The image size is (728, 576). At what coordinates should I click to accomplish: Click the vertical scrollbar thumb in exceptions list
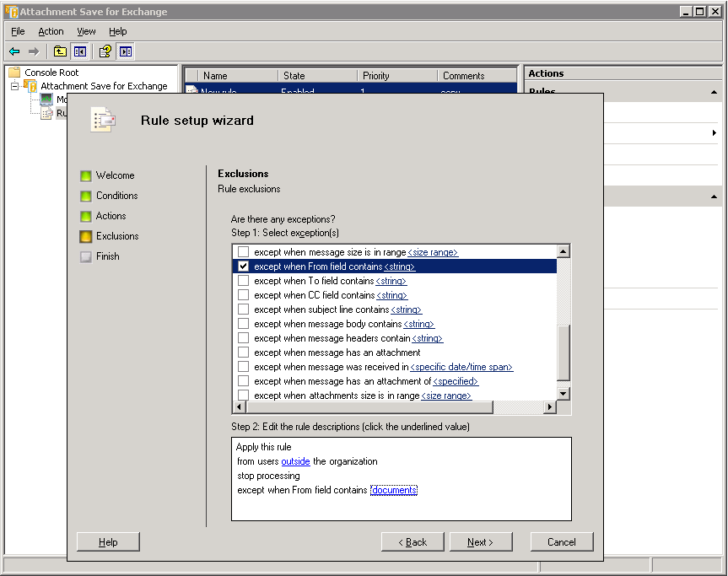click(564, 353)
